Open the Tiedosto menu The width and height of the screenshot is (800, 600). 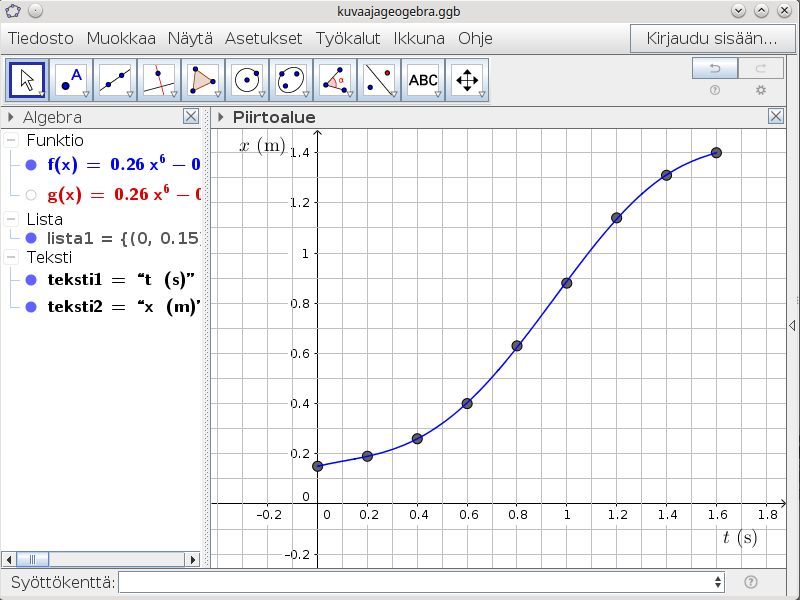pyautogui.click(x=41, y=39)
